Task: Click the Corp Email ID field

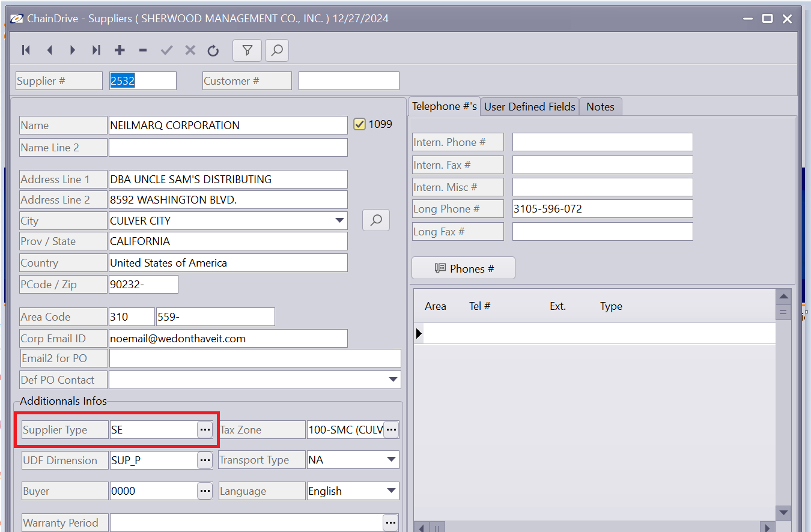Action: (x=228, y=339)
